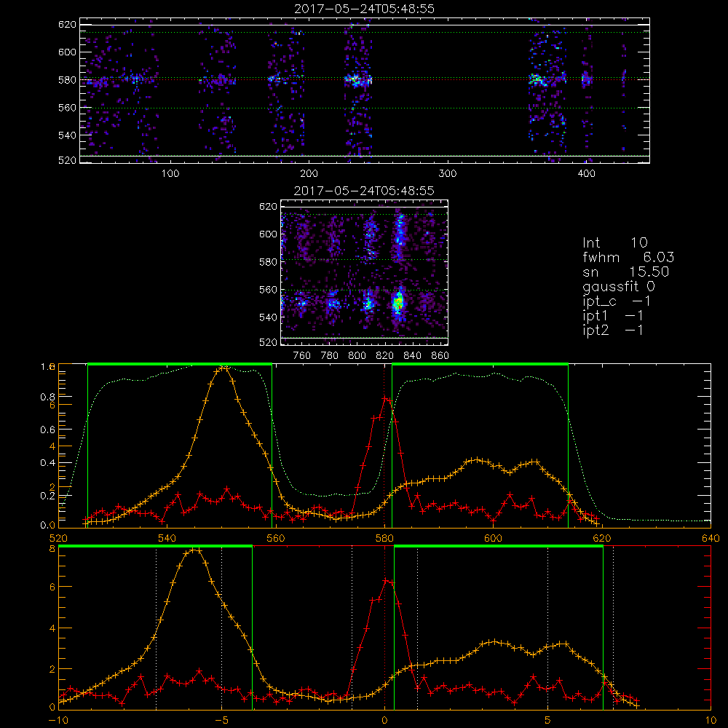The height and width of the screenshot is (728, 728).
Task: Click y-axis label 540 of top spectrogram
Action: pos(67,135)
